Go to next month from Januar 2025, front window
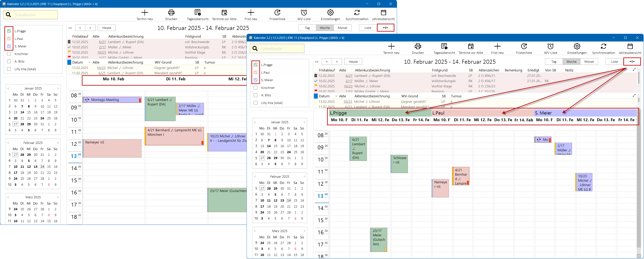Screen dimensions: 644x259 304,122
